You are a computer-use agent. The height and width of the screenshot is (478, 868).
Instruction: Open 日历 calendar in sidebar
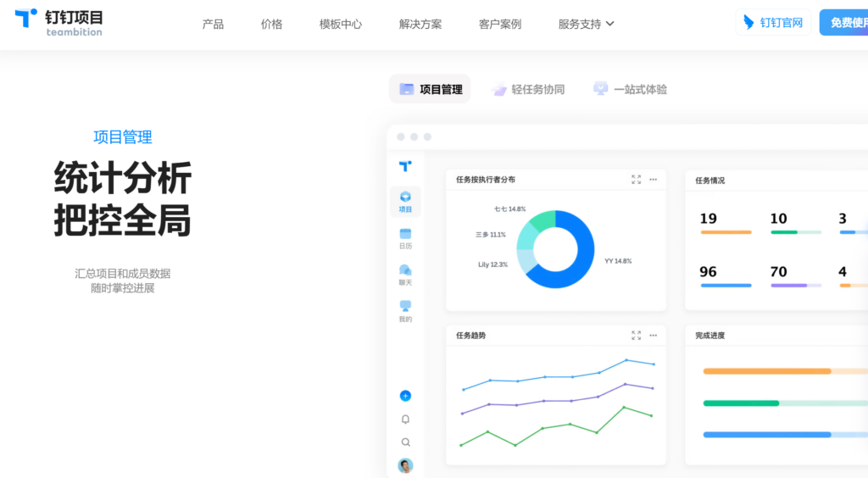[x=405, y=238]
